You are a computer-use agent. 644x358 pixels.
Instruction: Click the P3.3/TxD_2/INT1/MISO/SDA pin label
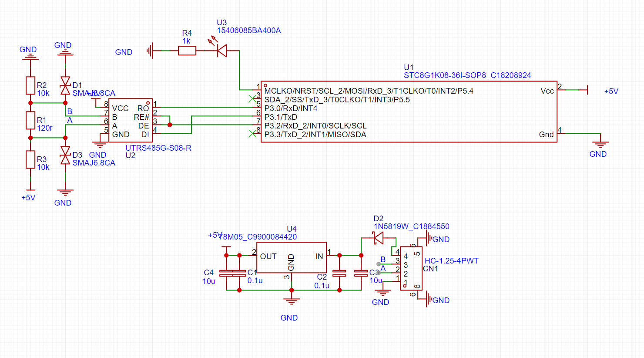coord(315,135)
